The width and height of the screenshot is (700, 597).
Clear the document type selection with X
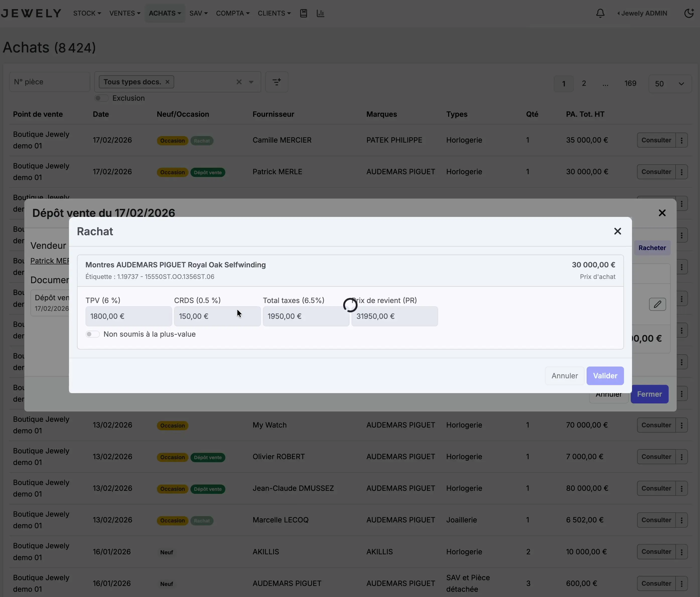[239, 82]
